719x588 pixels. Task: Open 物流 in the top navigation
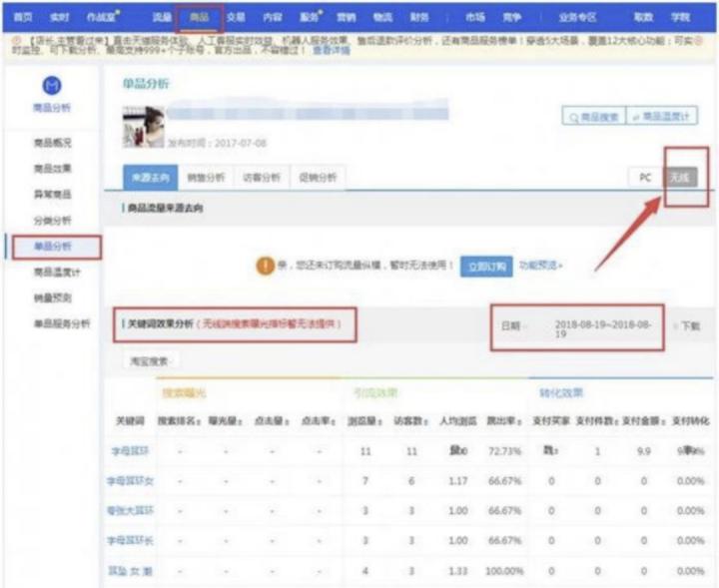coord(382,17)
